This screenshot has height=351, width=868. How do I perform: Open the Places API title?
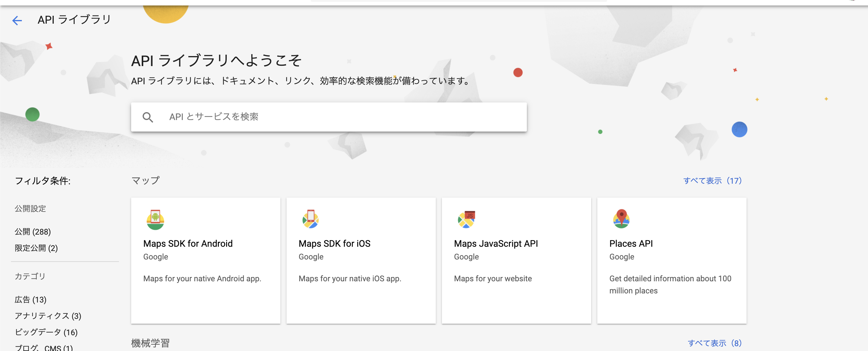(x=631, y=243)
